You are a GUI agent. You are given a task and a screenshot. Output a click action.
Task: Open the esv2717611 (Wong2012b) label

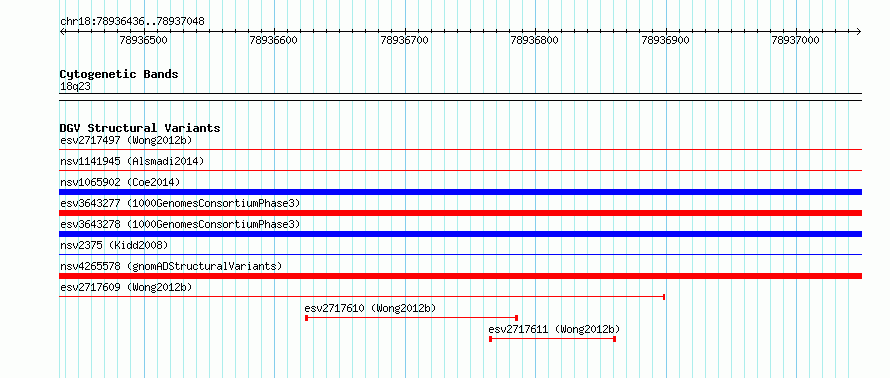pyautogui.click(x=554, y=329)
